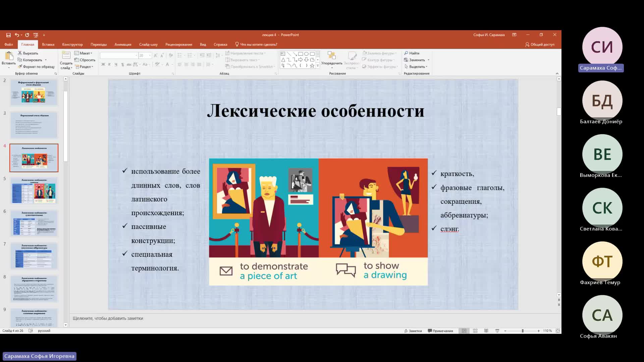Click Формат по образцу format painter
644x362 pixels.
tap(37, 67)
